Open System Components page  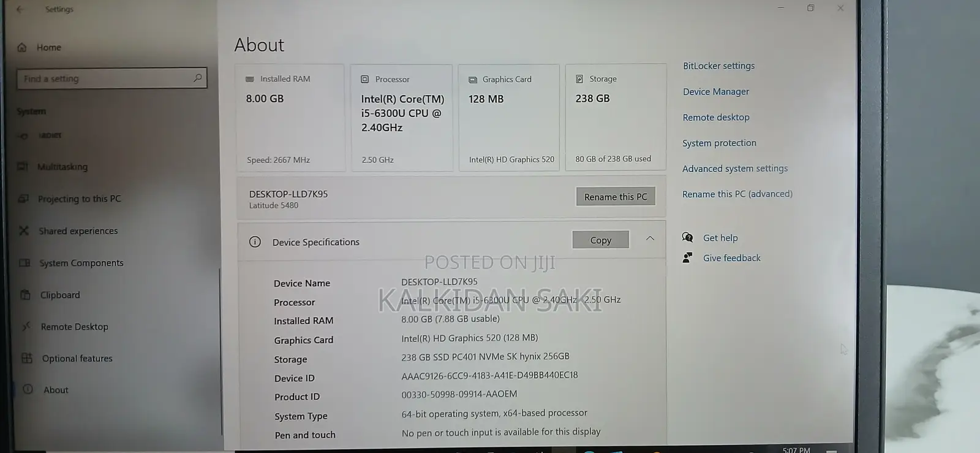(81, 263)
